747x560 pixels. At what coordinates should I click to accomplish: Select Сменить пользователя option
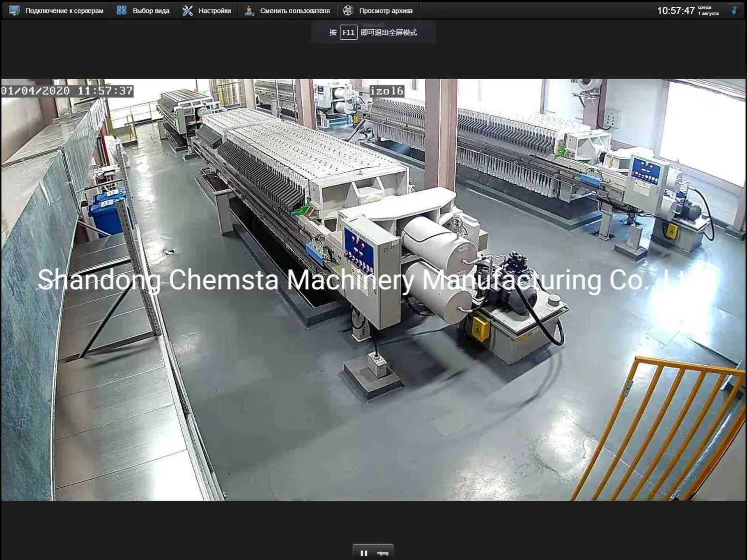287,10
